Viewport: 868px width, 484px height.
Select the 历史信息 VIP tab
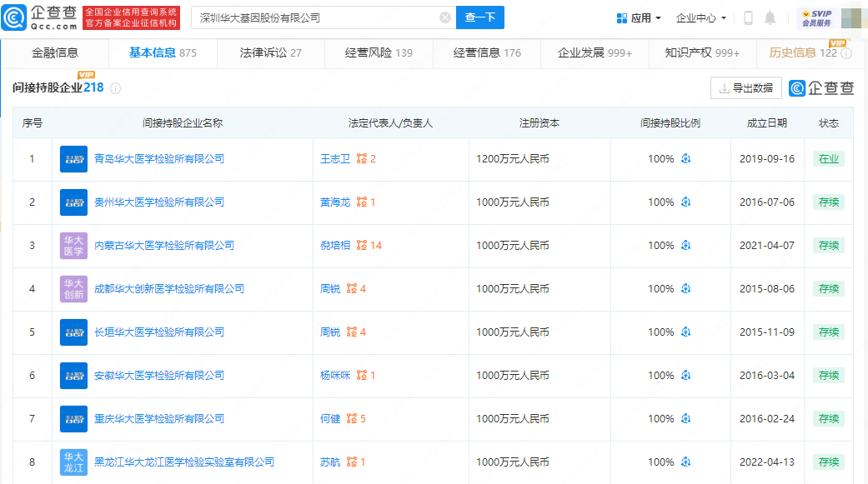tap(810, 53)
